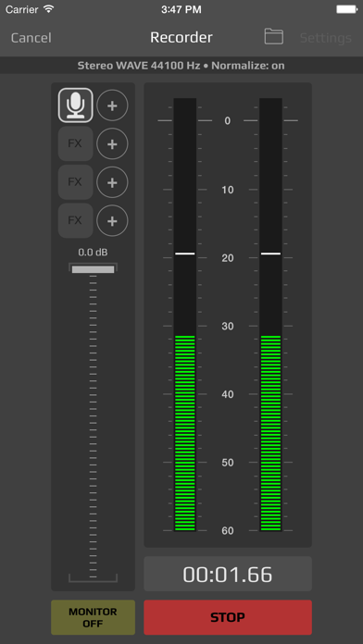Image resolution: width=363 pixels, height=644 pixels.
Task: Stop the recording
Action: coord(228,617)
